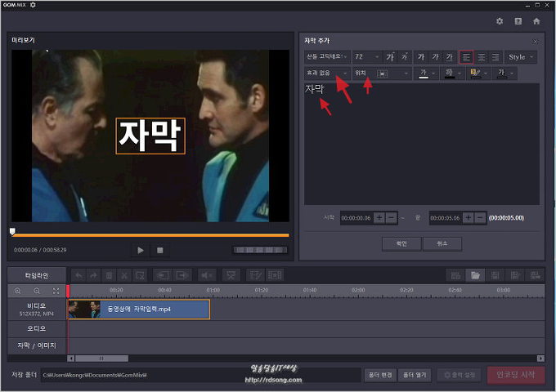556x392 pixels.
Task: Expand the Style dropdown
Action: [521, 57]
